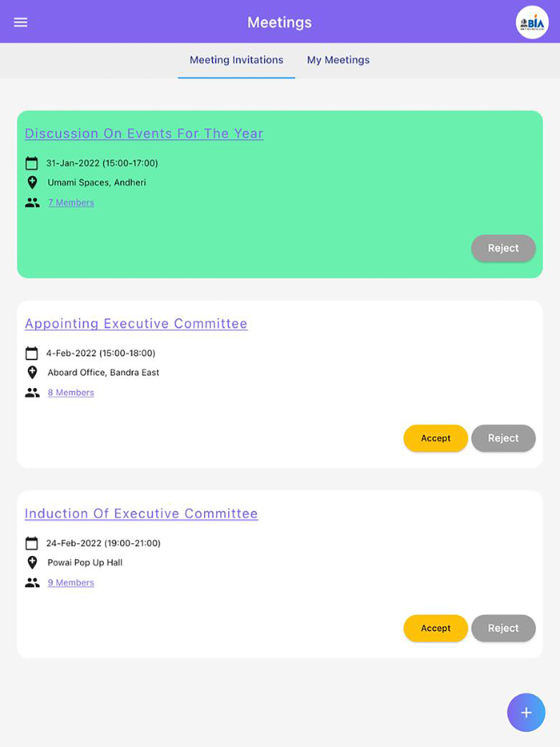Tap the floating plus button to add meeting
560x747 pixels.
coord(526,712)
